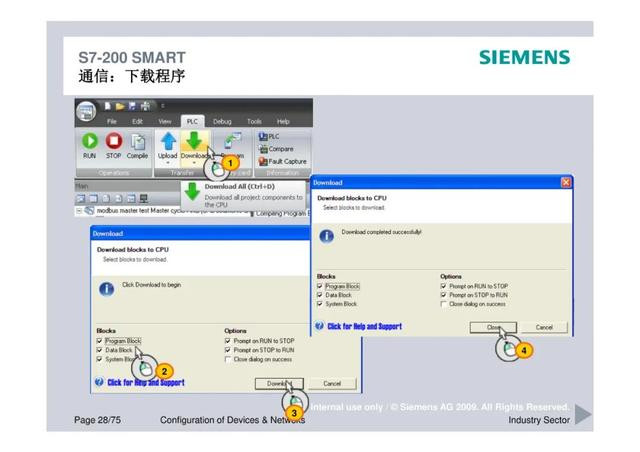Click the second project-tree toolbar icon
The image size is (640, 452).
tap(93, 199)
